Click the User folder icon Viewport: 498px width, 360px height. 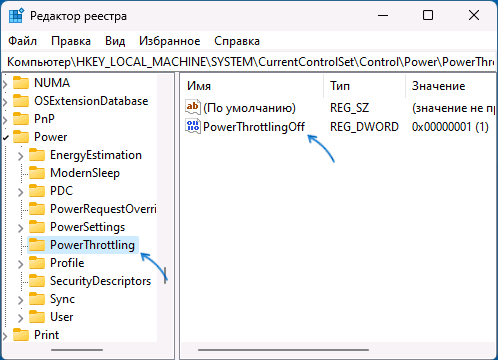(x=37, y=317)
